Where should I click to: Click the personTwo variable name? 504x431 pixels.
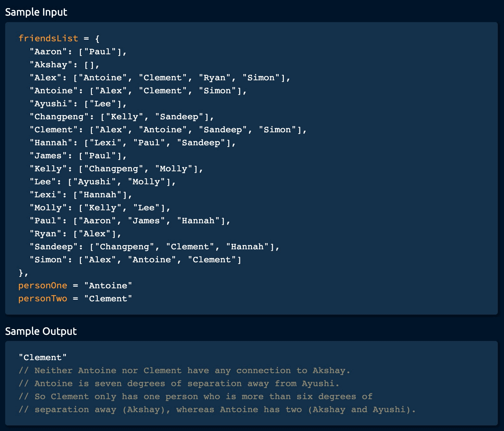tap(43, 298)
